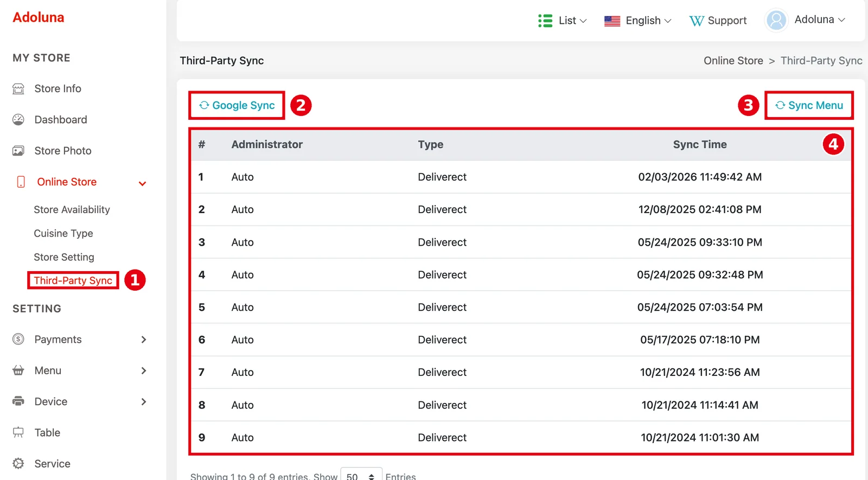Open Store Setting submenu item
The height and width of the screenshot is (480, 868).
pos(64,257)
